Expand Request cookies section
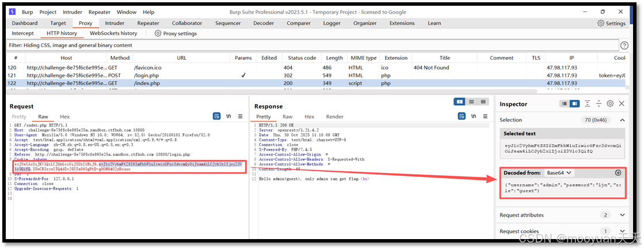 click(x=622, y=232)
